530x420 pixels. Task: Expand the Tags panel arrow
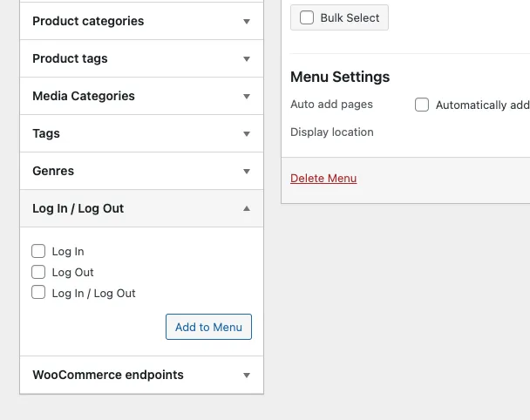click(247, 134)
